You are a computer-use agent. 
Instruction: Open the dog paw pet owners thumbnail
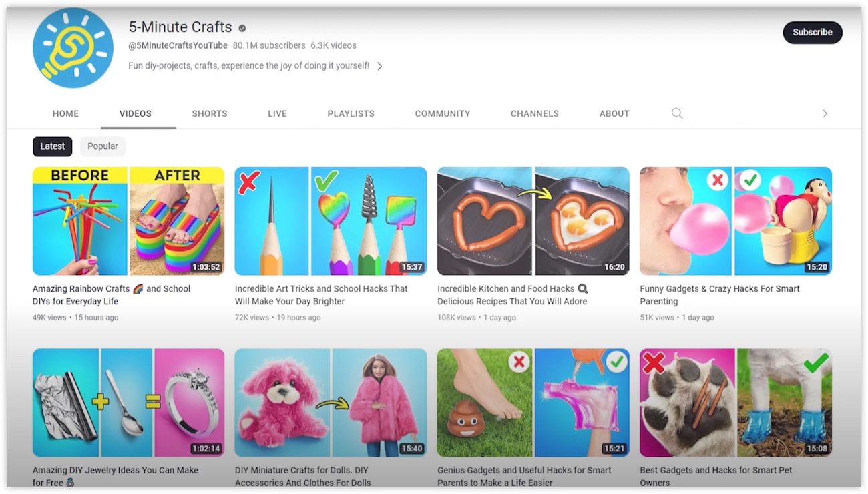point(736,403)
